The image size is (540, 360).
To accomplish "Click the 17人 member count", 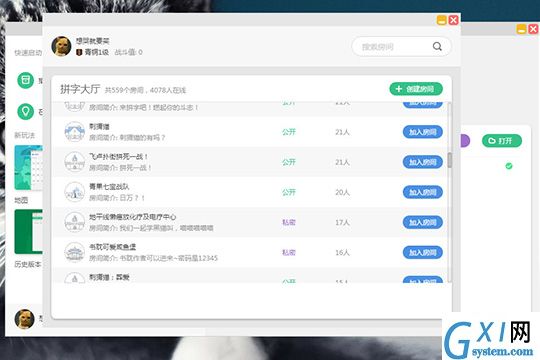I will coord(342,222).
